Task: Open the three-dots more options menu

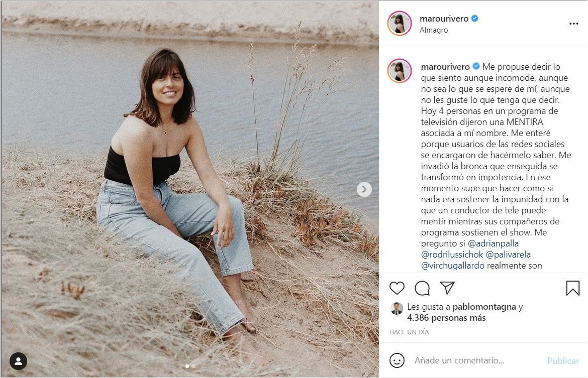Action: [x=574, y=24]
